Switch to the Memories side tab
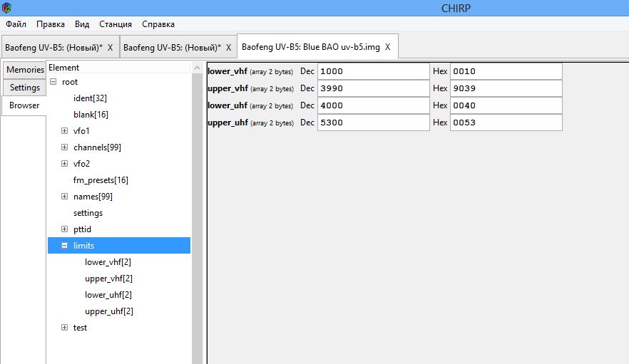 [x=25, y=70]
